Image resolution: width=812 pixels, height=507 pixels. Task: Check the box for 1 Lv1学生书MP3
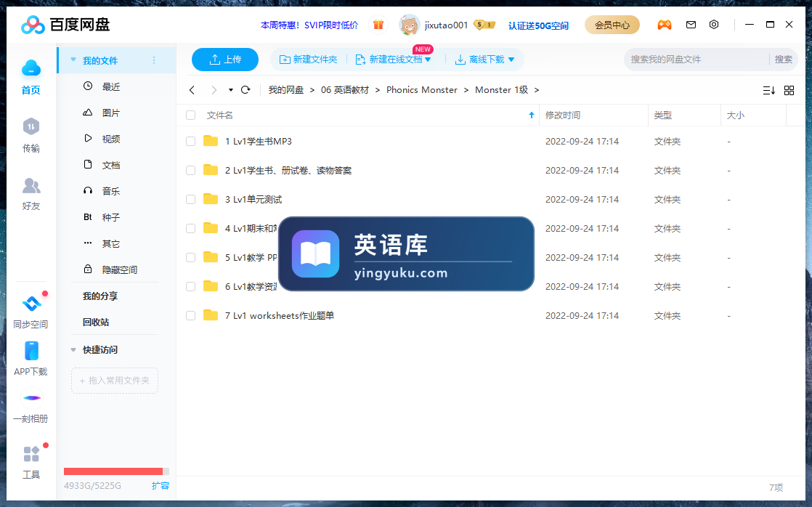point(190,142)
